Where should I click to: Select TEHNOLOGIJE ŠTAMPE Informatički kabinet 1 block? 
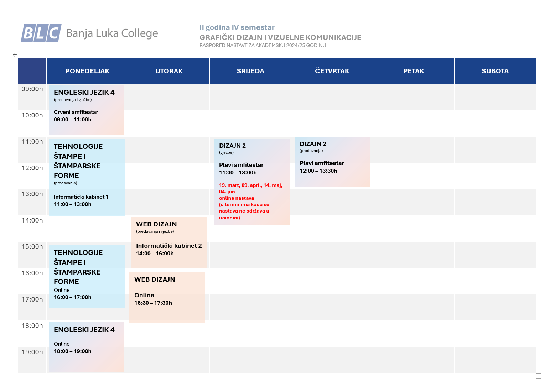[87, 177]
